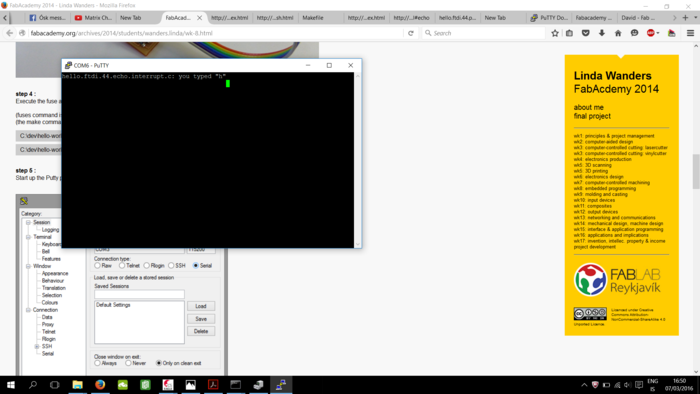Open the action center notification icon

click(639, 385)
